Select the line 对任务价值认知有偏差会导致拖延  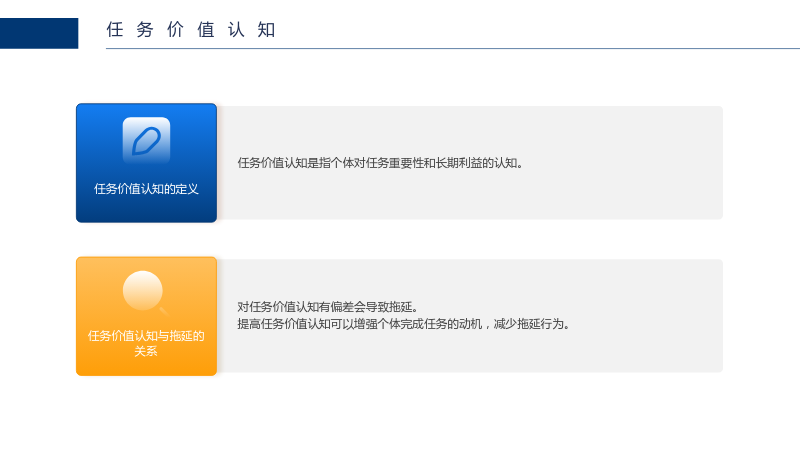pos(328,307)
